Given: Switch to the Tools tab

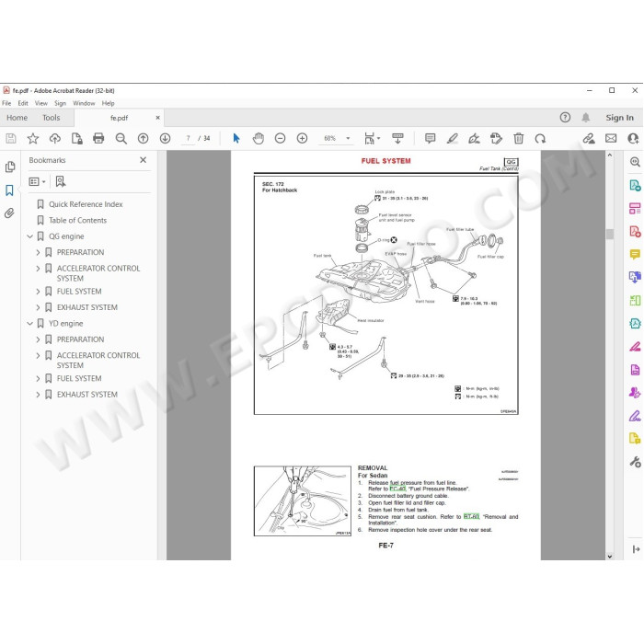Looking at the screenshot, I should pos(51,118).
